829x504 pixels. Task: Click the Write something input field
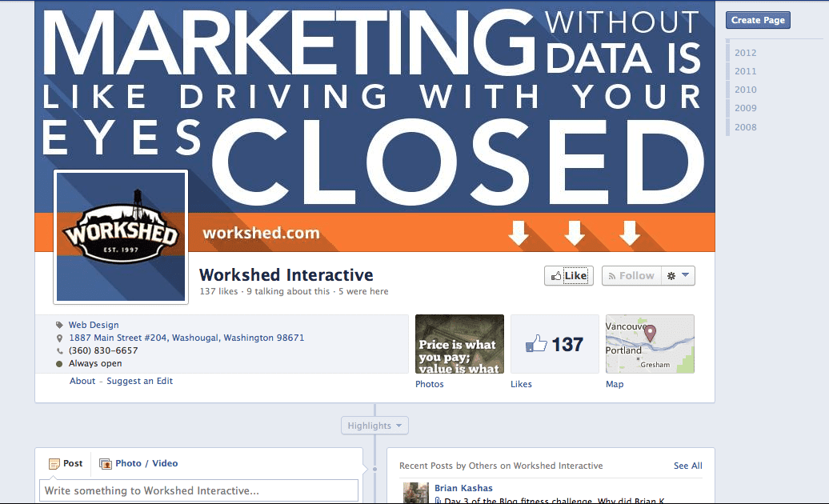(198, 490)
